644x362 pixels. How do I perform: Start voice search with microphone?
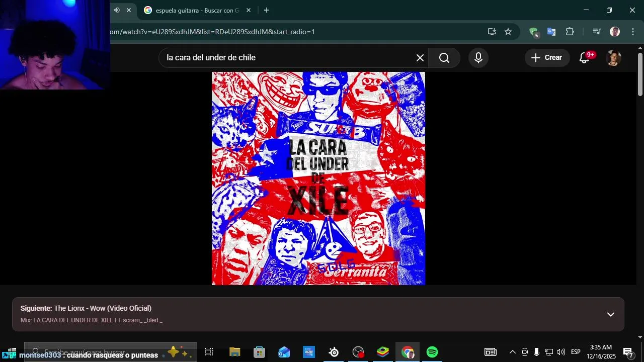[x=478, y=58]
